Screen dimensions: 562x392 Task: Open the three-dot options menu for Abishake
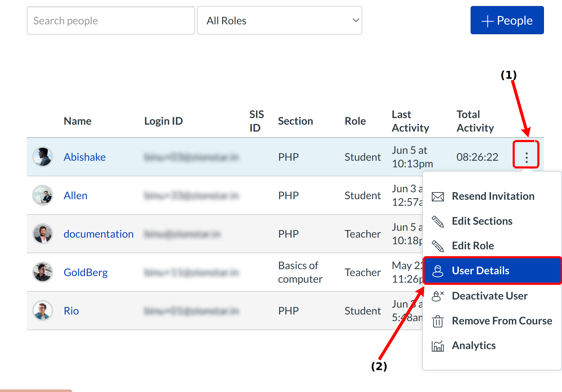(526, 157)
